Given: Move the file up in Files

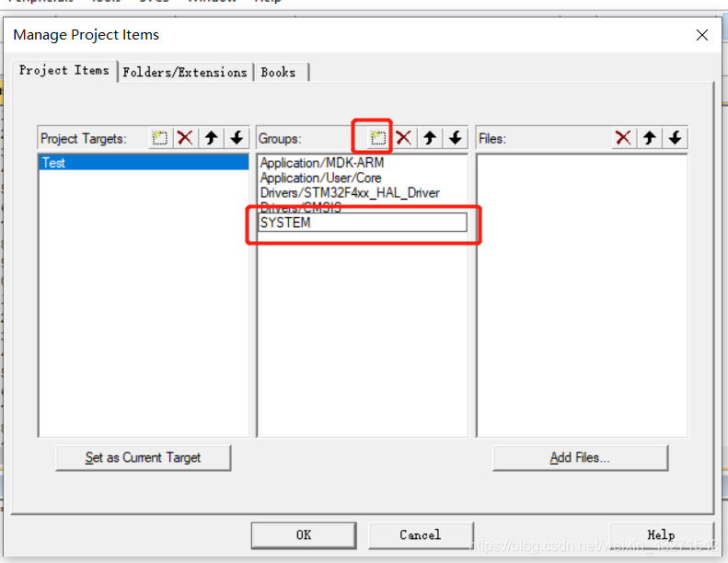Looking at the screenshot, I should tap(650, 138).
